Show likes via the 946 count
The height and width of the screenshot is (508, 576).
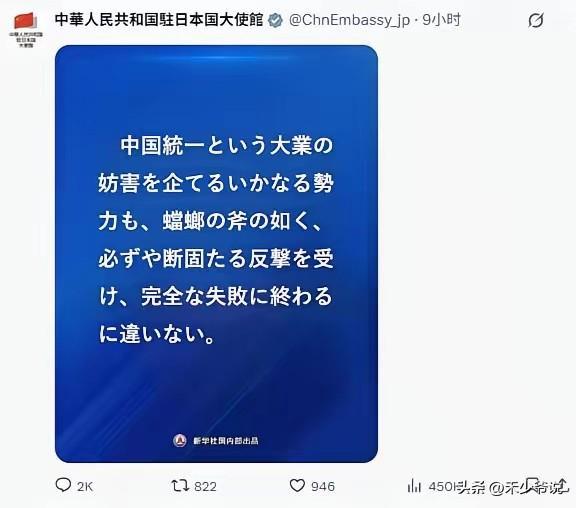click(323, 486)
